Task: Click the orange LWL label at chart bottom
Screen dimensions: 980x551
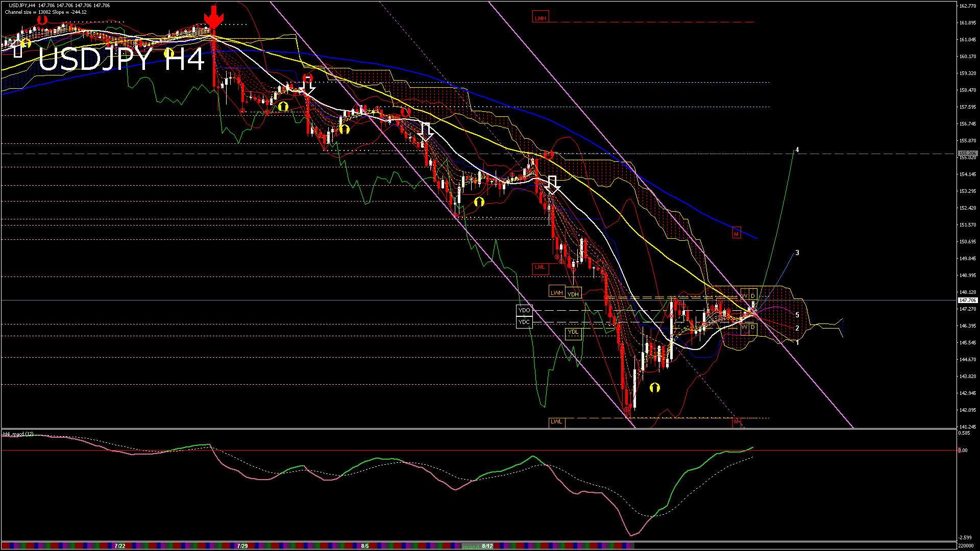Action: tap(556, 421)
